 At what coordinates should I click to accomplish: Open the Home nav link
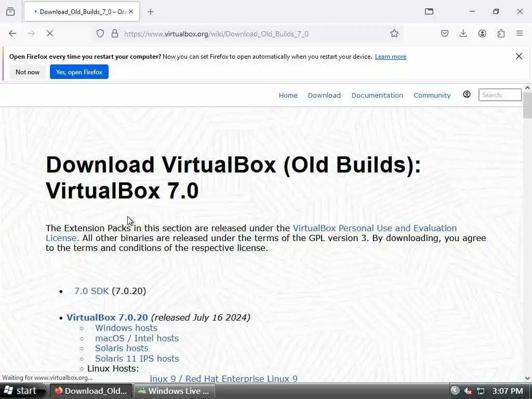288,96
